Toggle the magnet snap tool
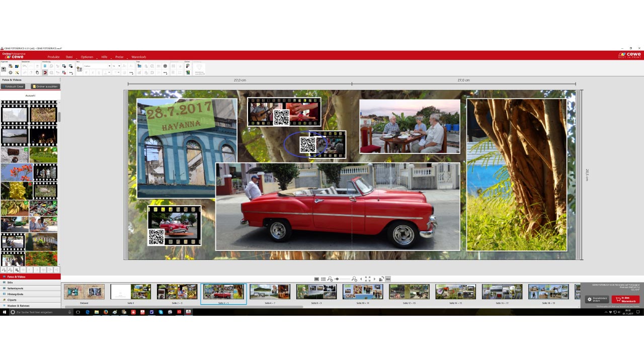 click(45, 73)
